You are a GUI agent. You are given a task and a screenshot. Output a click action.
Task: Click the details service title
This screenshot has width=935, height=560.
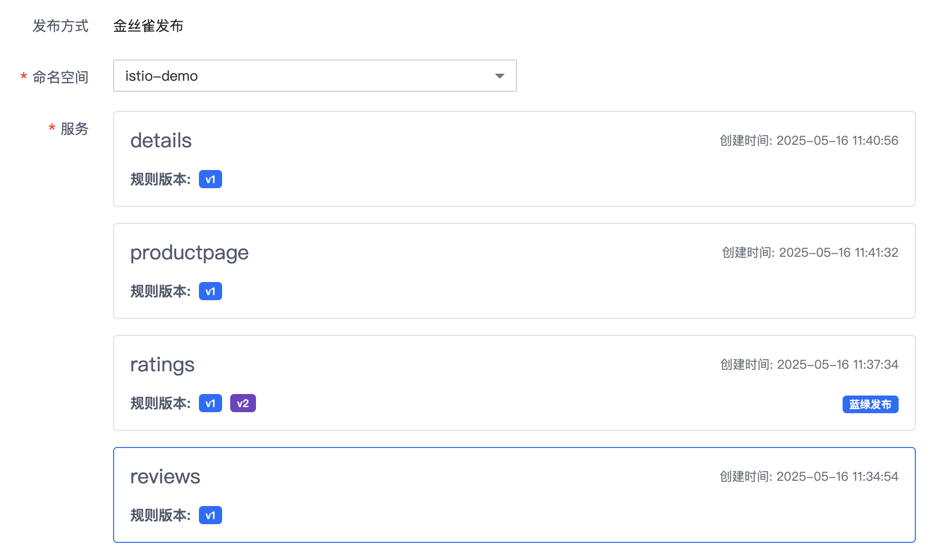click(x=161, y=141)
